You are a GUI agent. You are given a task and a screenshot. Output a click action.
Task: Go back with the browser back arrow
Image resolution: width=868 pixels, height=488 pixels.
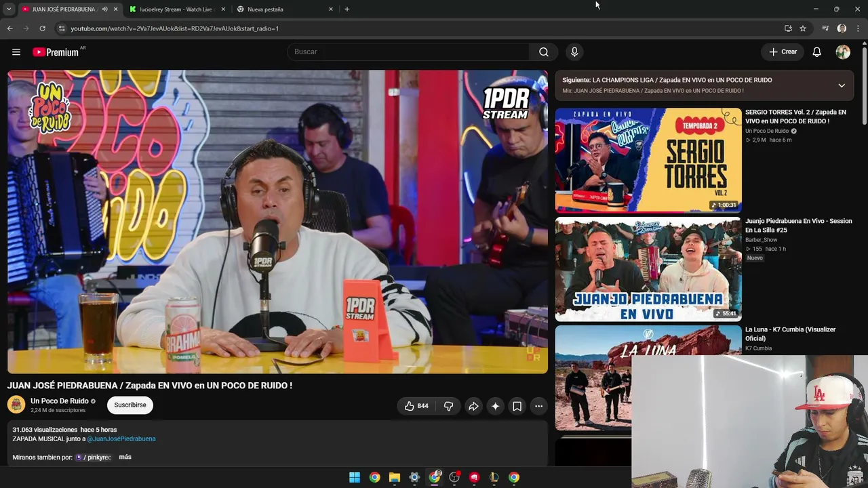(x=9, y=28)
